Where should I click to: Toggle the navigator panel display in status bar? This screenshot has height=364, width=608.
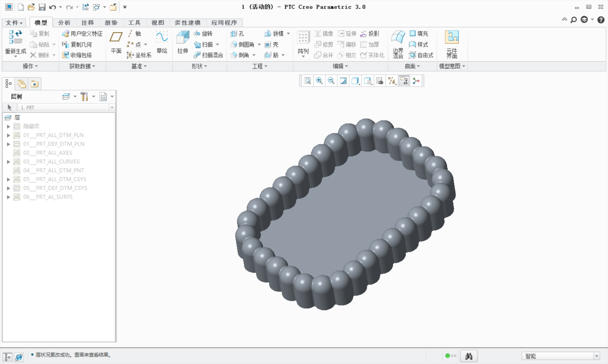[7, 357]
